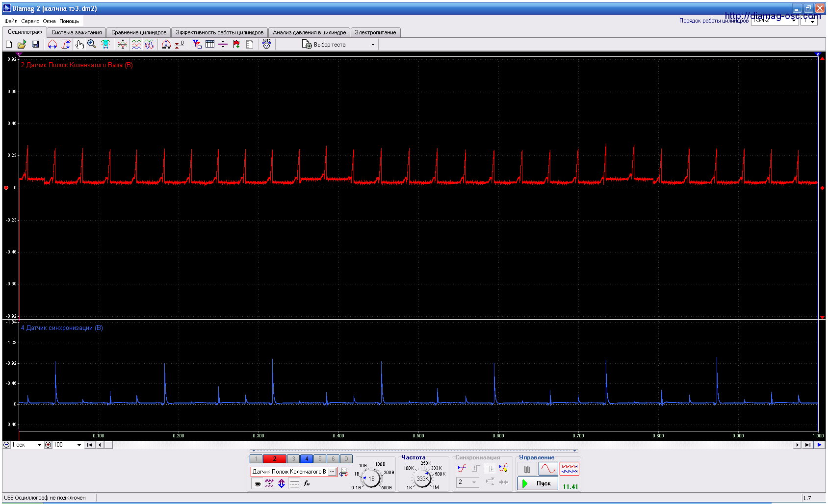This screenshot has width=828, height=504.
Task: Open the Система зажигания tab
Action: point(77,32)
